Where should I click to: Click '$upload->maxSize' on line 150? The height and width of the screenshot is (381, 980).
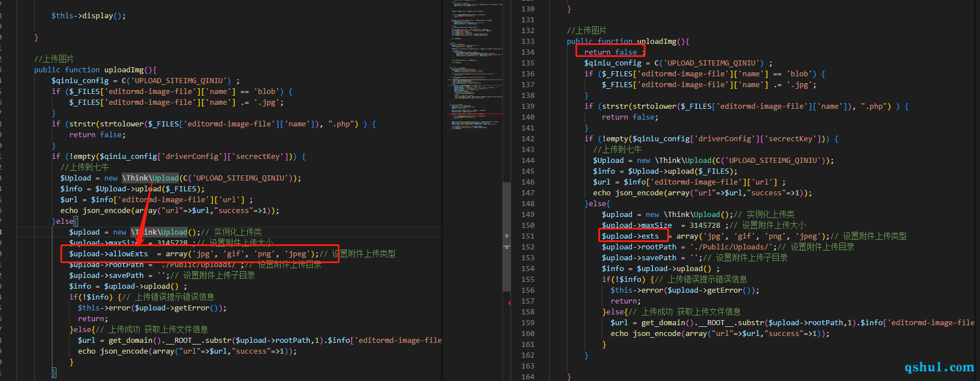637,225
